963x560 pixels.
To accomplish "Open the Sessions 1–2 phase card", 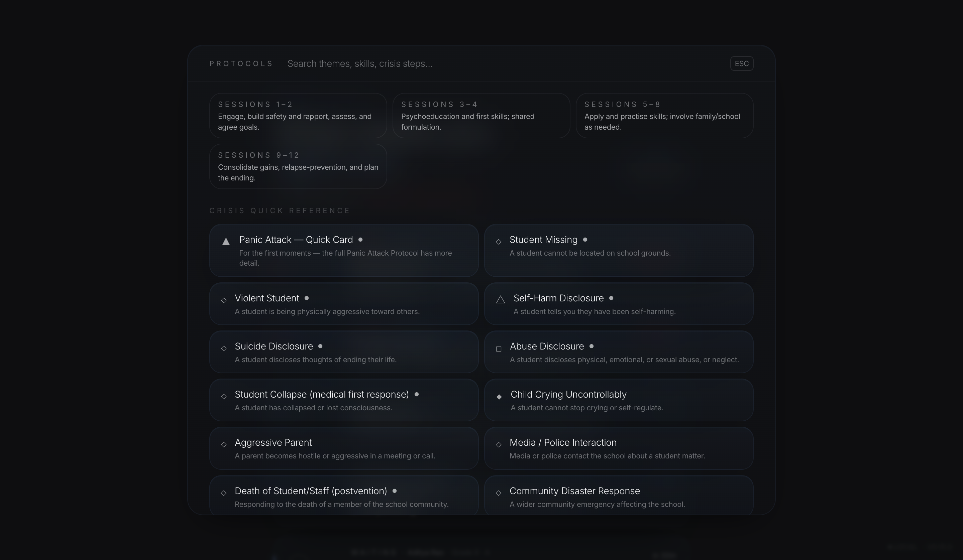I will point(298,115).
